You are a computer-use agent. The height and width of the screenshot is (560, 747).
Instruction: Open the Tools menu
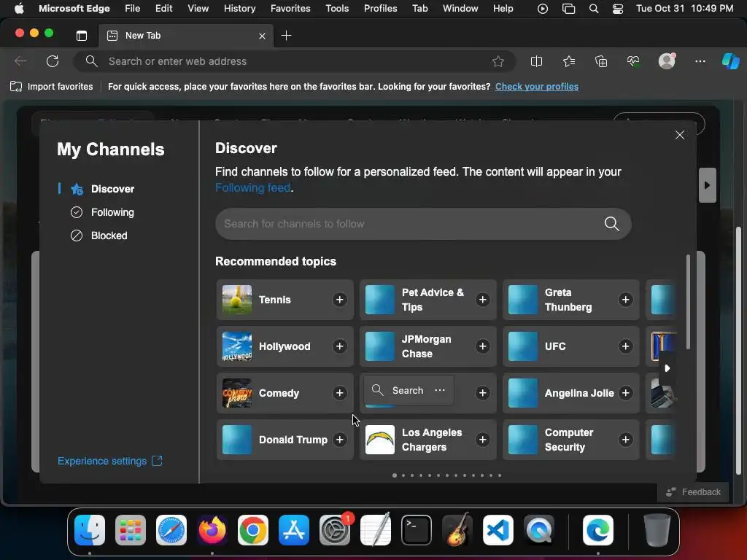pos(337,9)
